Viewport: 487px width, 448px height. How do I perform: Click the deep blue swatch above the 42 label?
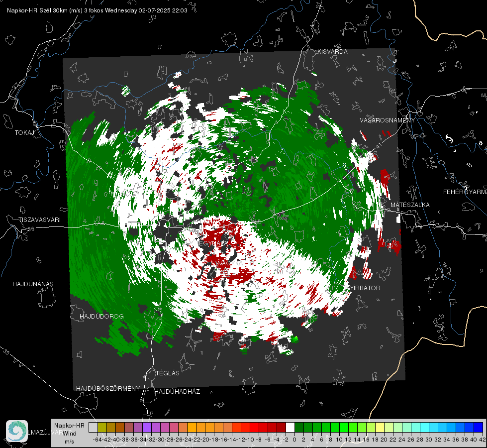479,427
